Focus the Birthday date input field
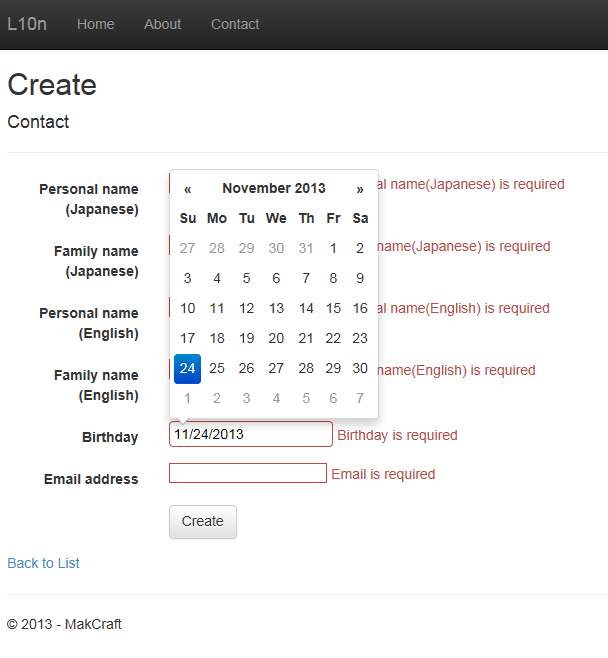Image resolution: width=608 pixels, height=658 pixels. (251, 434)
